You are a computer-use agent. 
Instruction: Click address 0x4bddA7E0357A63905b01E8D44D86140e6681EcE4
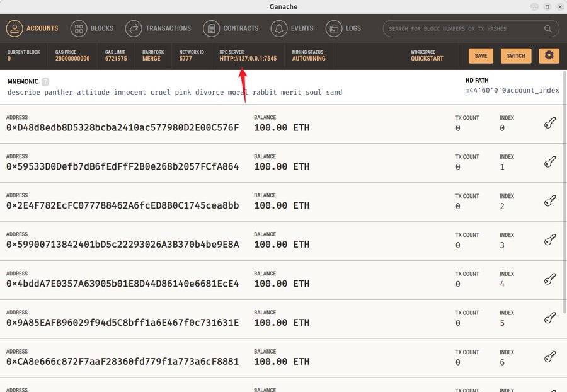pos(123,284)
